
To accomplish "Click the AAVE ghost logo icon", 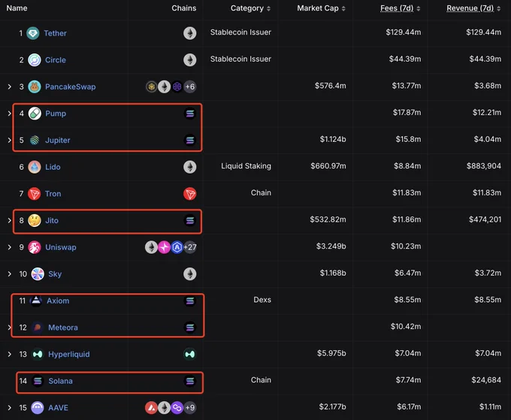I will pyautogui.click(x=38, y=407).
